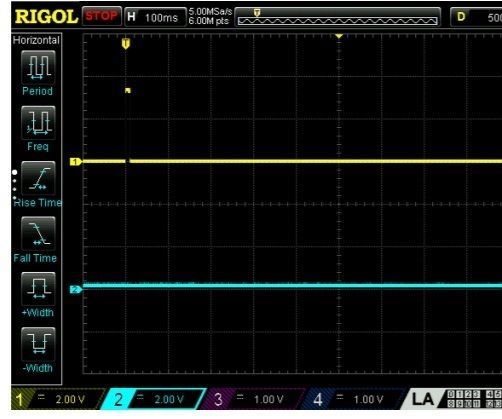This screenshot has height=419, width=502.
Task: Select the +Width measurement icon
Action: [x=38, y=289]
